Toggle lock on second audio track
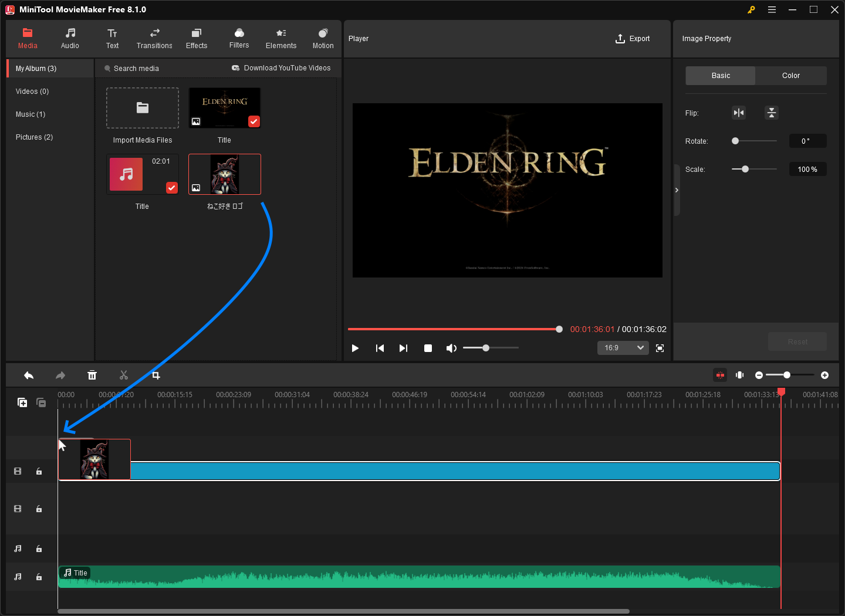845x616 pixels. click(39, 577)
